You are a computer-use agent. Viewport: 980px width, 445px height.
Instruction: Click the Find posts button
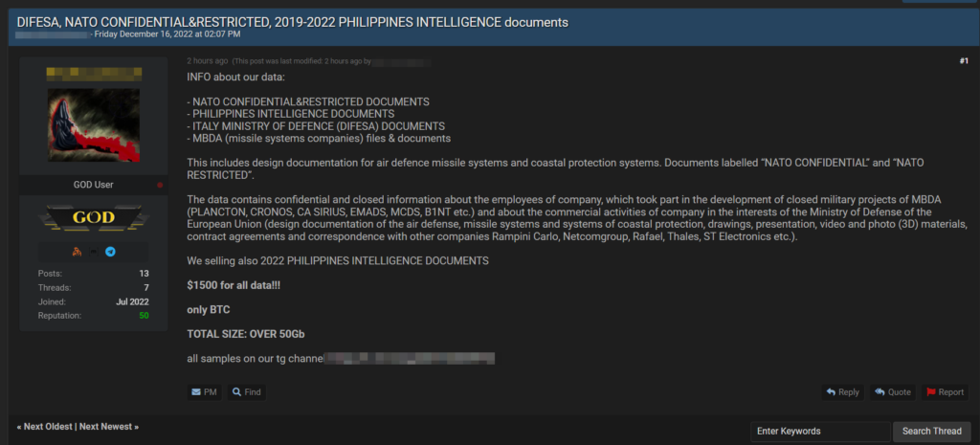tap(246, 392)
